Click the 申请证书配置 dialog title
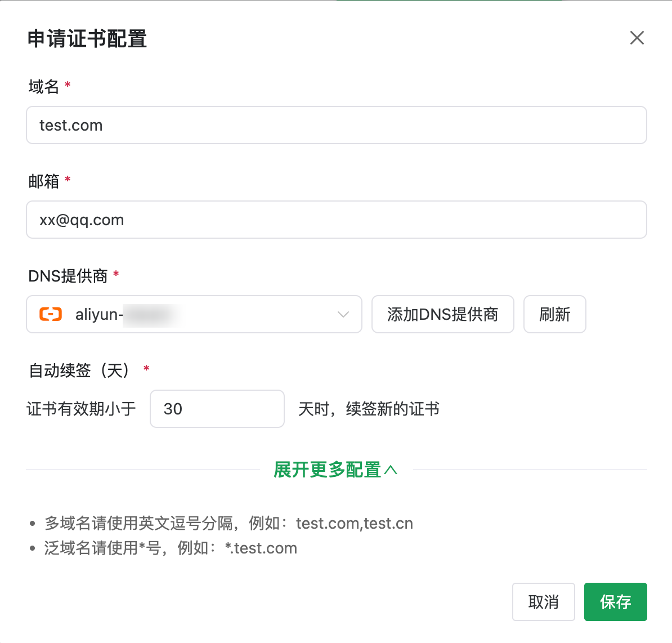The width and height of the screenshot is (672, 643). (87, 39)
